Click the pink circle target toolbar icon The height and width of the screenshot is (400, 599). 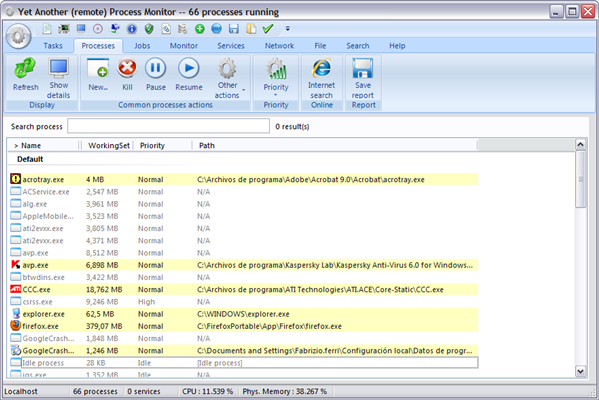[98, 29]
